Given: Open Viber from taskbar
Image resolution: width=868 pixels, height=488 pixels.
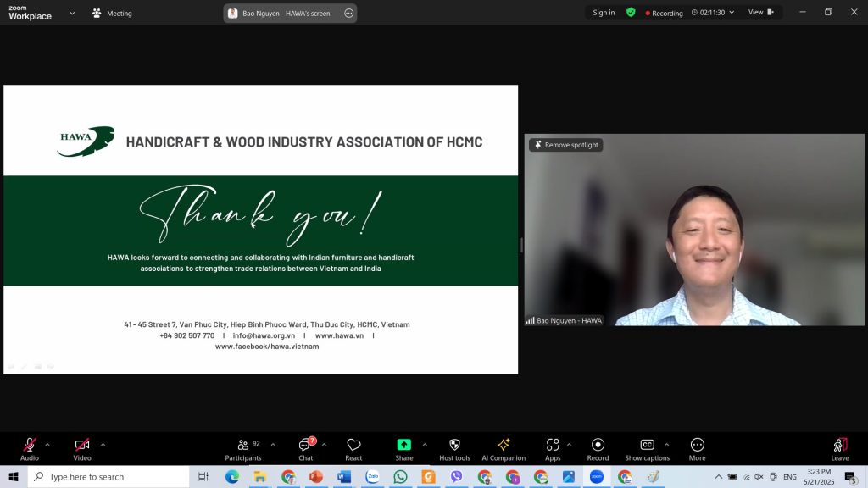Looking at the screenshot, I should pos(456,476).
